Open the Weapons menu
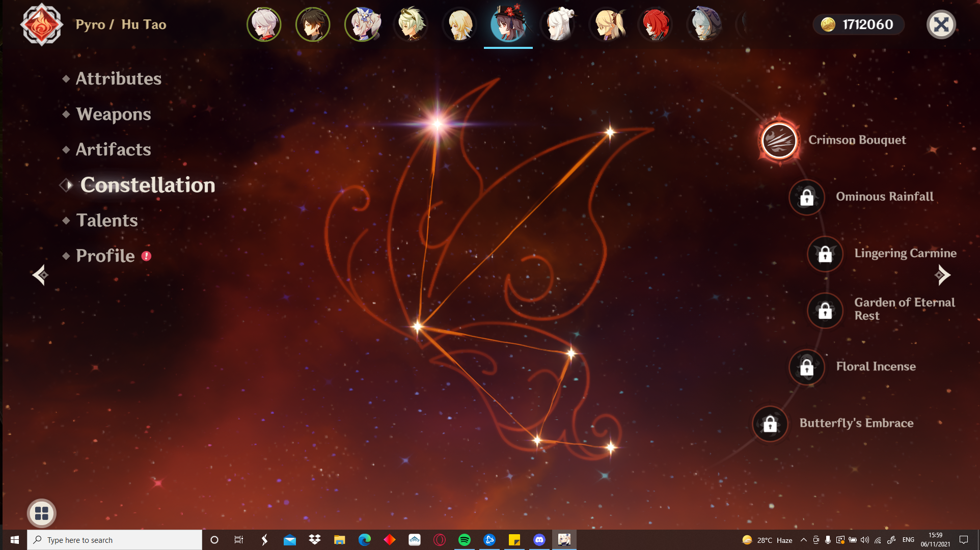 point(113,114)
